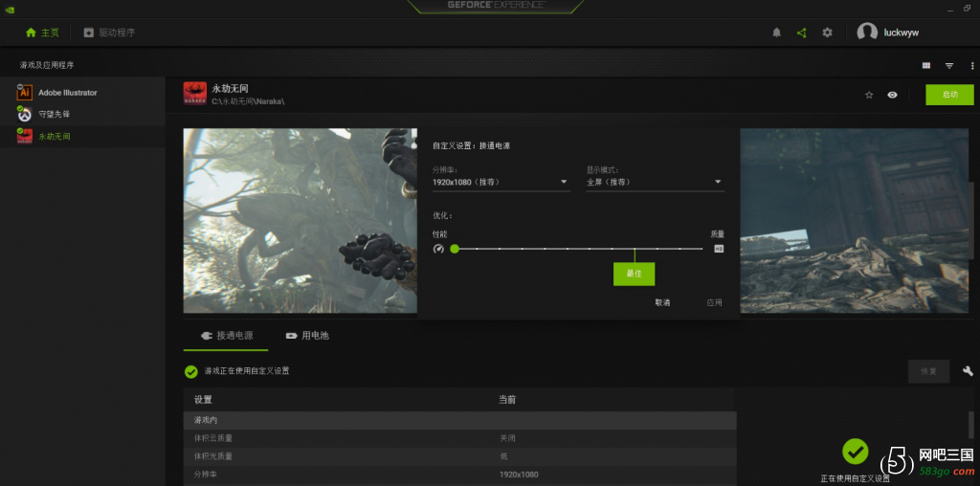Image resolution: width=980 pixels, height=486 pixels.
Task: Click the left game screenshot thumbnail
Action: pos(300,220)
